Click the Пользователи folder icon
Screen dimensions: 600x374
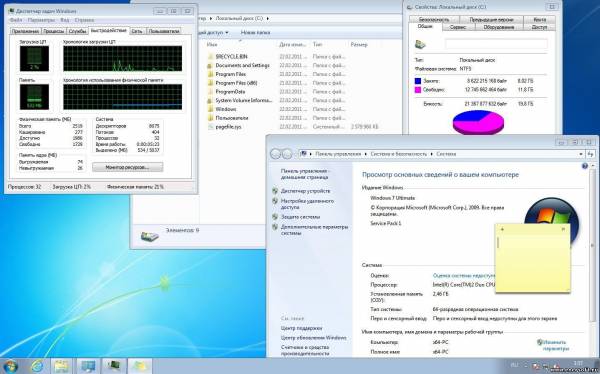tap(210, 118)
